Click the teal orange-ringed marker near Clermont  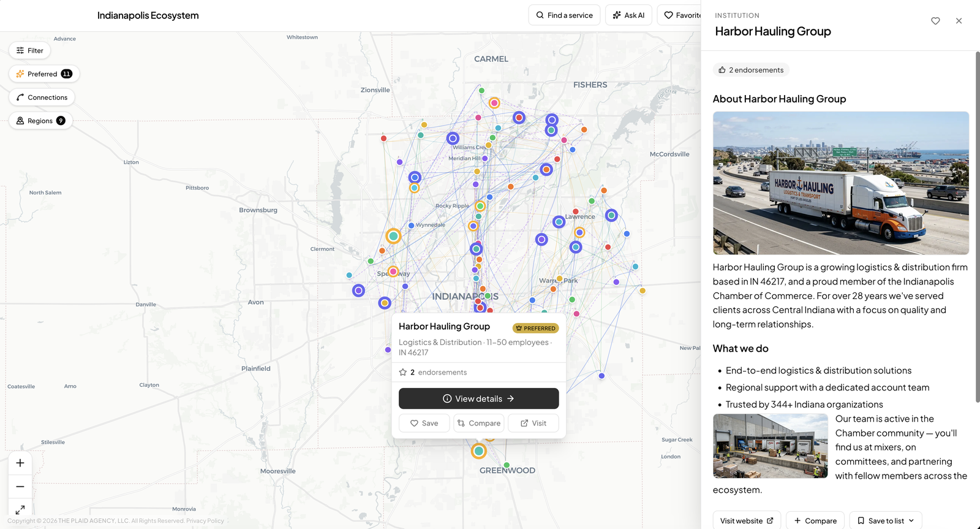pyautogui.click(x=393, y=235)
